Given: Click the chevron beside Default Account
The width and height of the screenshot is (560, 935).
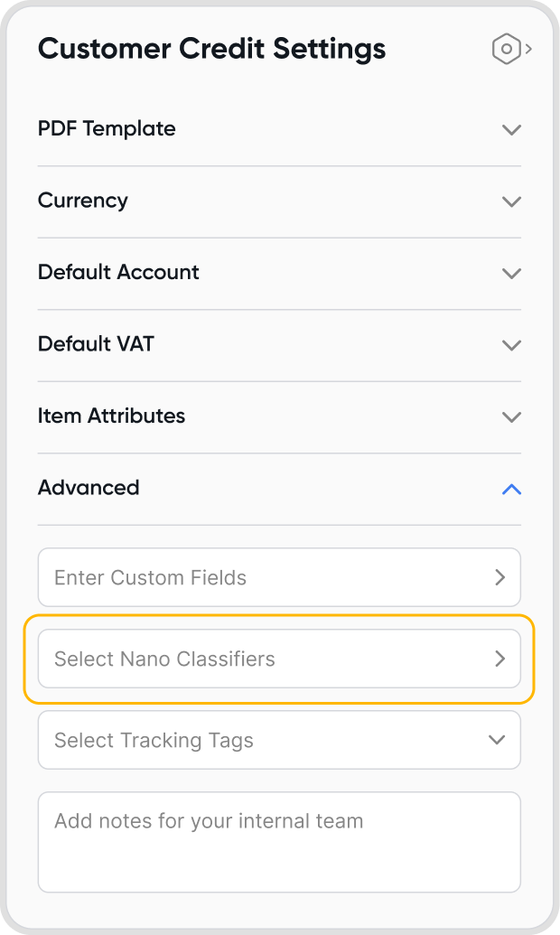Looking at the screenshot, I should (511, 273).
